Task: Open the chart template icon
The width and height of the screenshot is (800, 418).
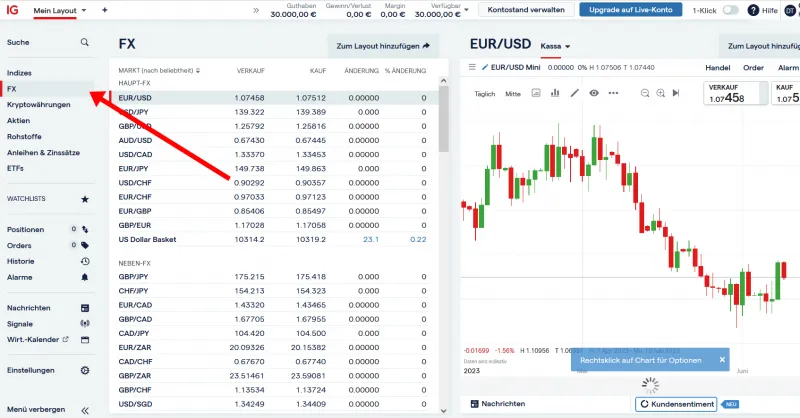Action: [536, 93]
